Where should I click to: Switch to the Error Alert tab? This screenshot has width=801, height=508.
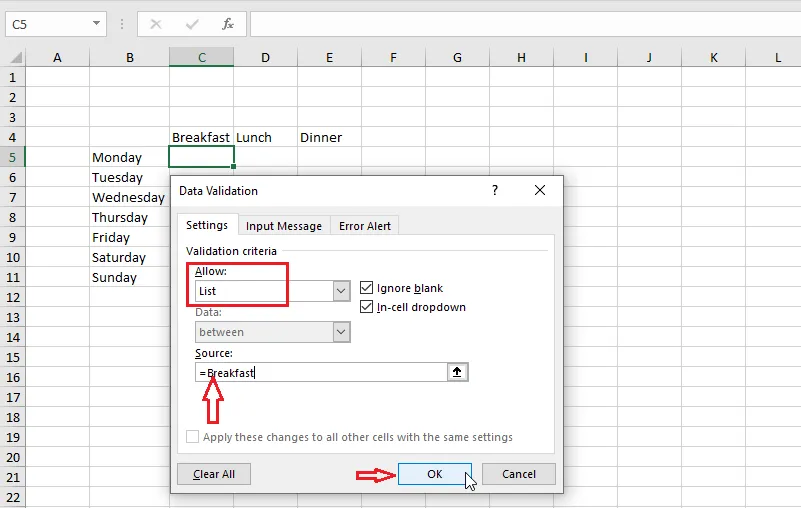click(365, 226)
